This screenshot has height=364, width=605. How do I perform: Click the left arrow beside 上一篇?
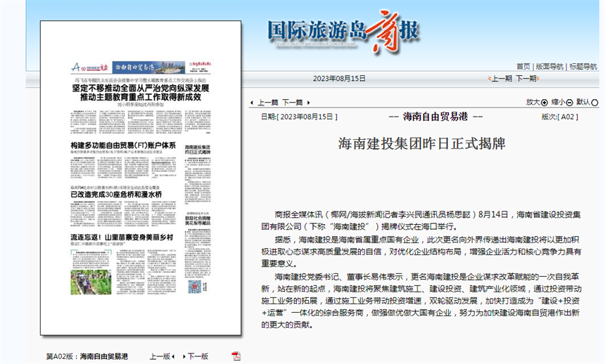tap(252, 103)
